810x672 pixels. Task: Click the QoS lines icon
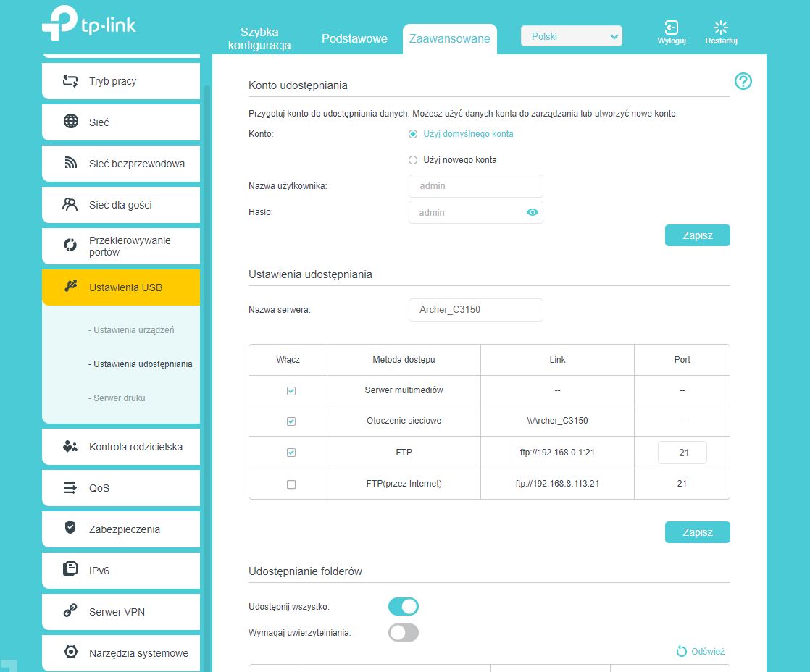tap(70, 487)
